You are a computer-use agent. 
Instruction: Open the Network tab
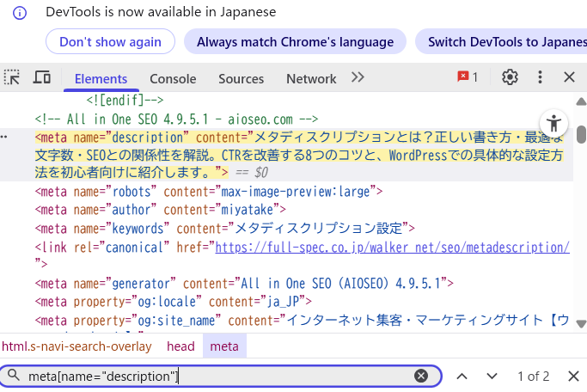311,78
